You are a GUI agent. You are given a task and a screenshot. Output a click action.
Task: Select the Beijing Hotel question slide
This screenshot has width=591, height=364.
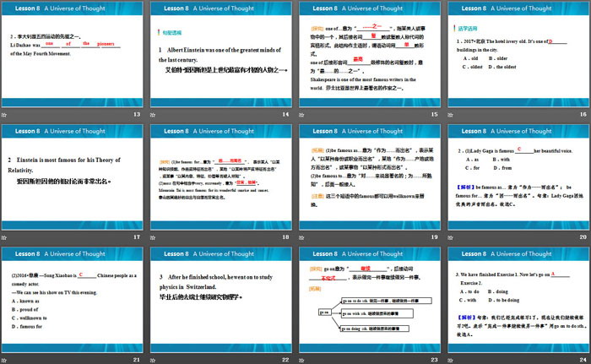click(x=517, y=54)
